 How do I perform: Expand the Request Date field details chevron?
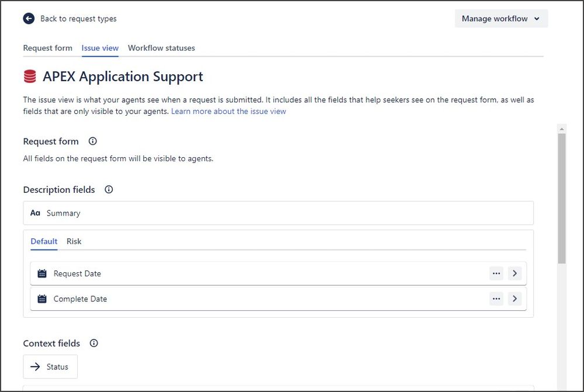pyautogui.click(x=514, y=273)
